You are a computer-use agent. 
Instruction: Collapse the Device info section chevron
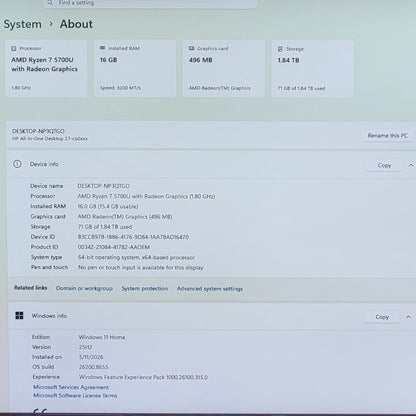tap(411, 165)
